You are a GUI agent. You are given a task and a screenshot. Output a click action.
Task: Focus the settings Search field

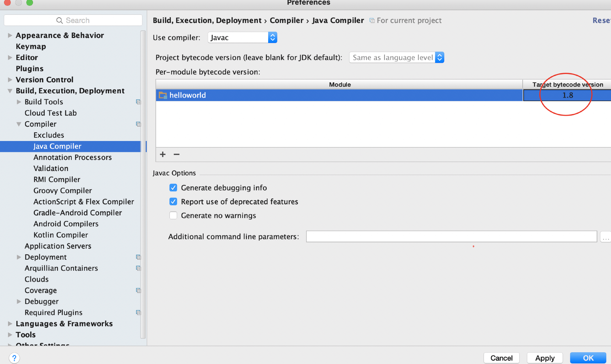pyautogui.click(x=73, y=20)
